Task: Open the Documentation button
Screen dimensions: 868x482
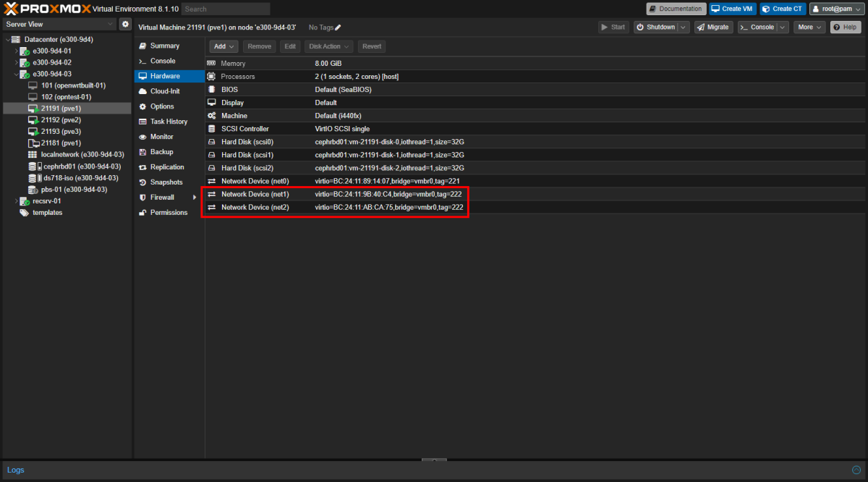Action: tap(676, 9)
